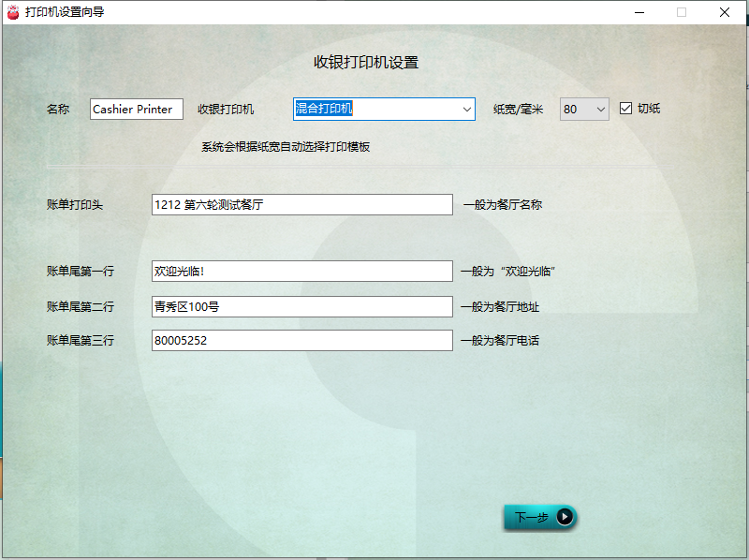749x560 pixels.
Task: Open the 收银打印机 dropdown arrow
Action: (467, 110)
